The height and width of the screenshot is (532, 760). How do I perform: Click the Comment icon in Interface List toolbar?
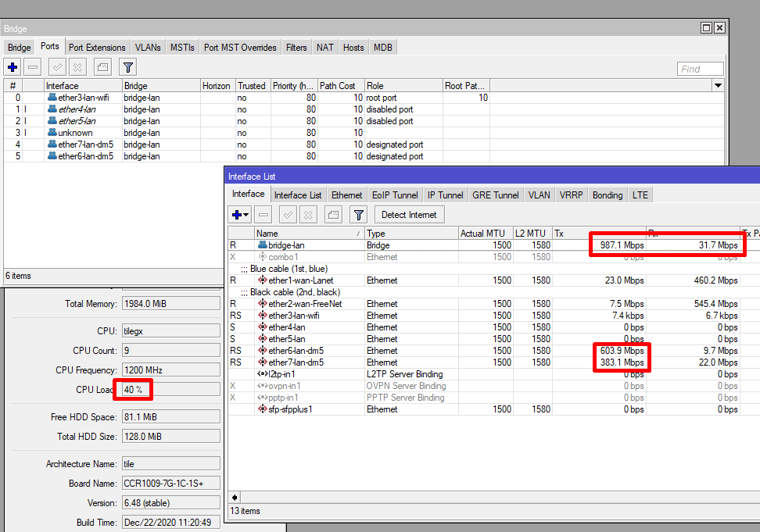pos(332,215)
